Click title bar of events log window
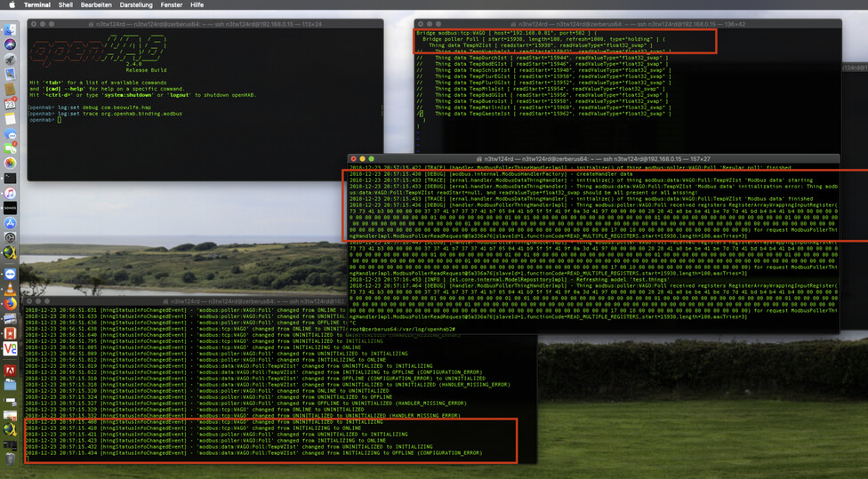Screen dimensions: 868x479 click(187, 301)
